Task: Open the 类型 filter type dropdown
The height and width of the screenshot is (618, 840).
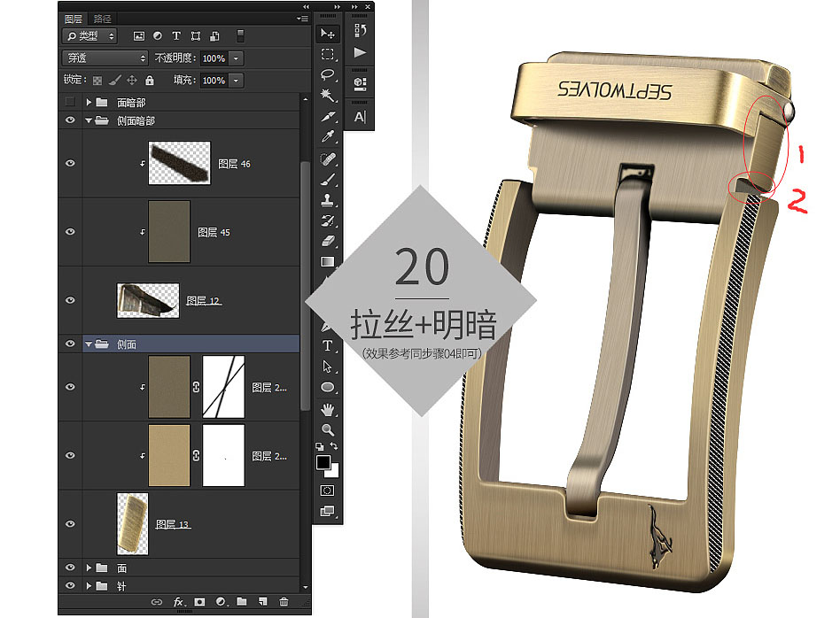Action: tap(89, 36)
